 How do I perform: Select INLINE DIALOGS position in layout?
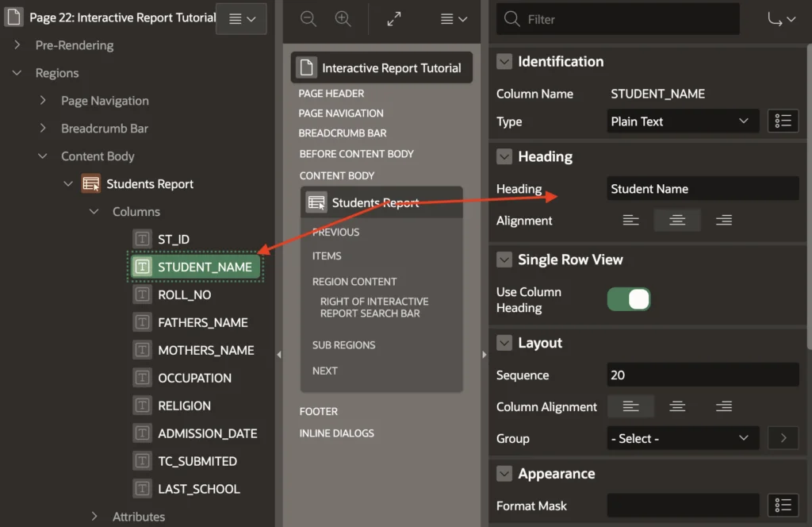[336, 433]
